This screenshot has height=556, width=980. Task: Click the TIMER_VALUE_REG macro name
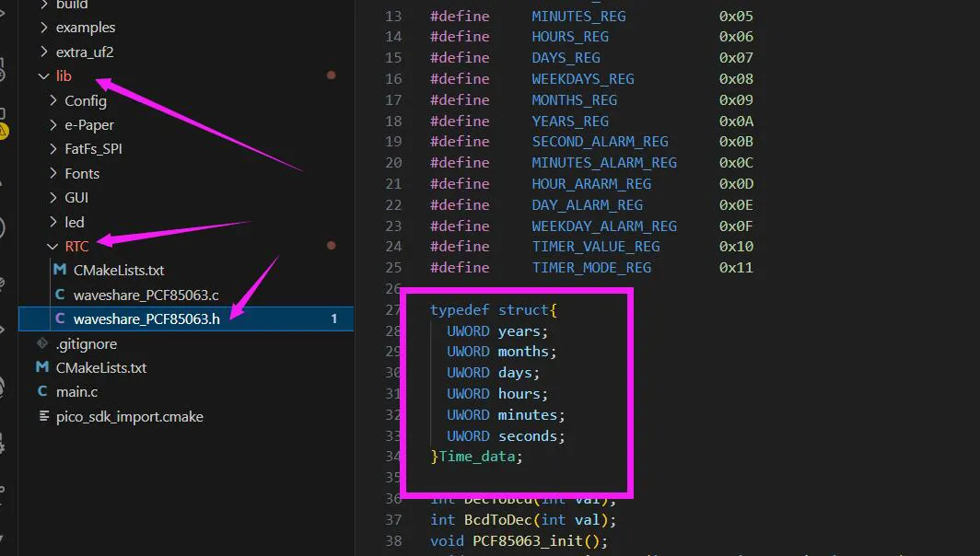point(596,247)
